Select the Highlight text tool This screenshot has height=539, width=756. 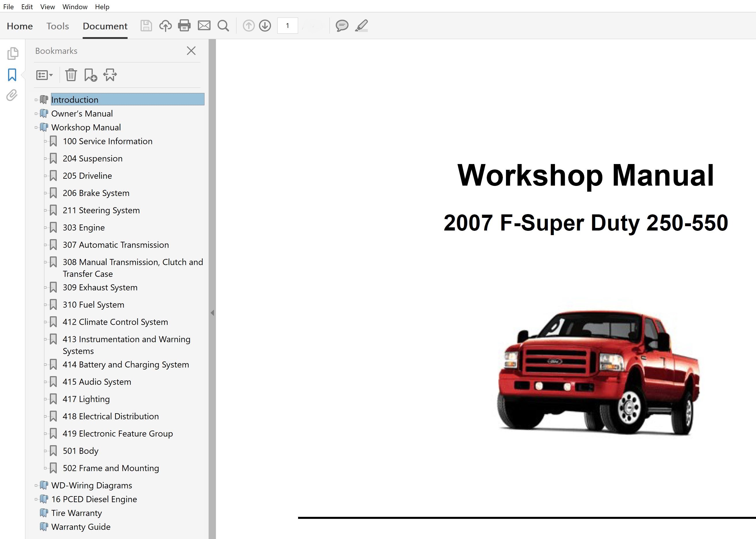click(x=361, y=26)
